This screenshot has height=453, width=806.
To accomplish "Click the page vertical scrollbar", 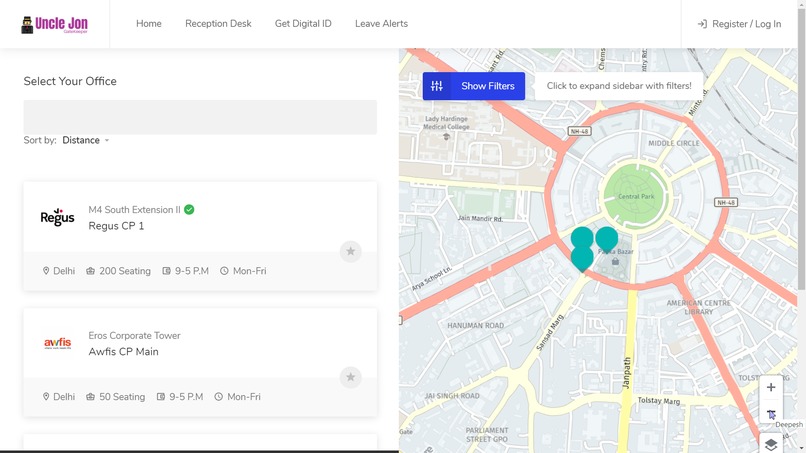I will click(801, 149).
